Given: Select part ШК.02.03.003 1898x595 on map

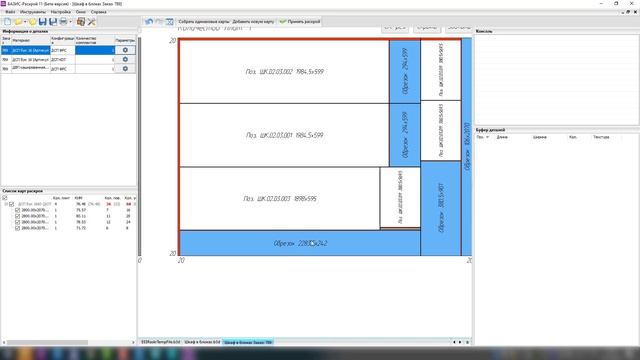Looking at the screenshot, I should [280, 199].
